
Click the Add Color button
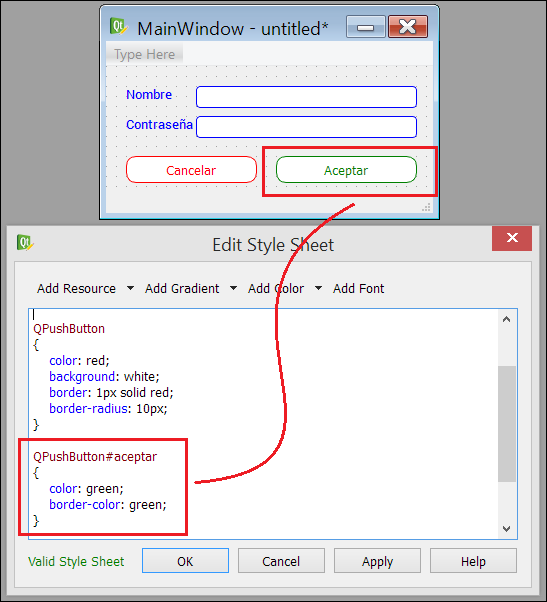point(276,288)
